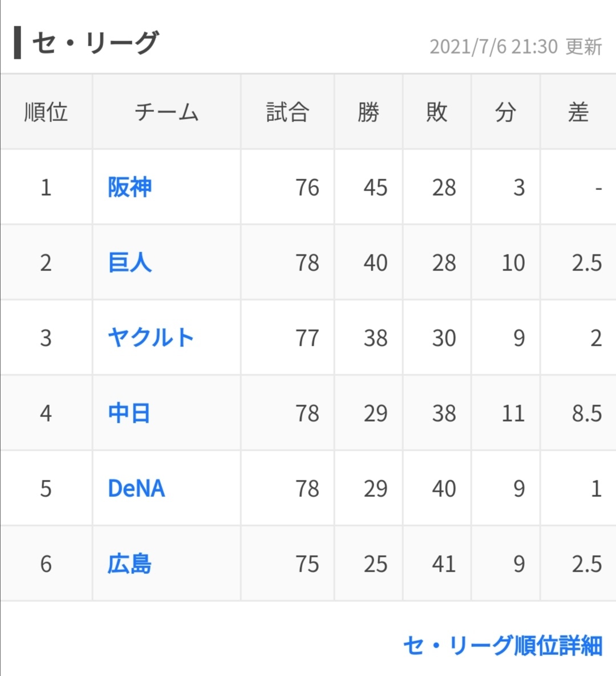This screenshot has width=616, height=676.
Task: Open the 広島 team link
Action: (130, 564)
